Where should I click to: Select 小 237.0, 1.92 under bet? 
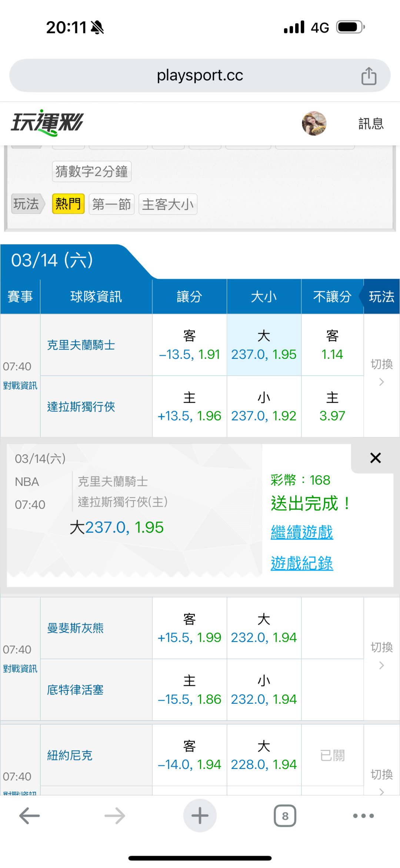tap(264, 407)
